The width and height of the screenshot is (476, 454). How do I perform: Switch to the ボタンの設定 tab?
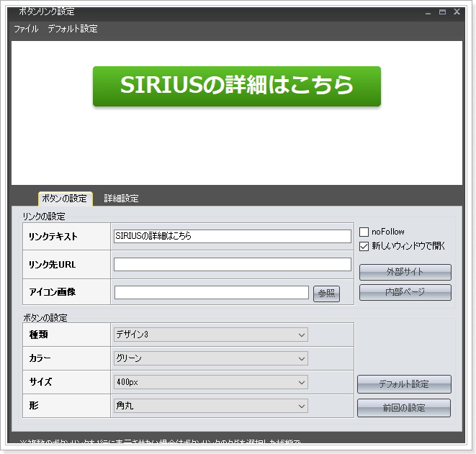pyautogui.click(x=65, y=199)
